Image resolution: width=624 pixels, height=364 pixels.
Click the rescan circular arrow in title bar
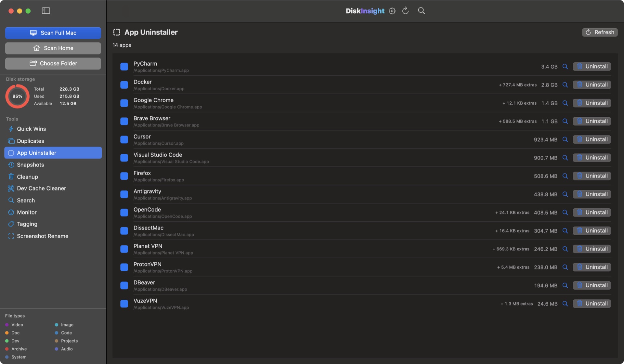[x=405, y=11]
